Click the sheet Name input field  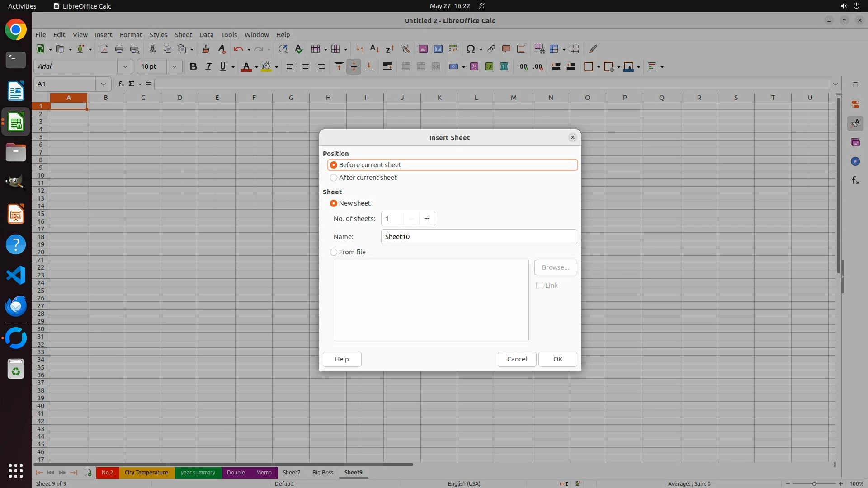click(x=478, y=237)
